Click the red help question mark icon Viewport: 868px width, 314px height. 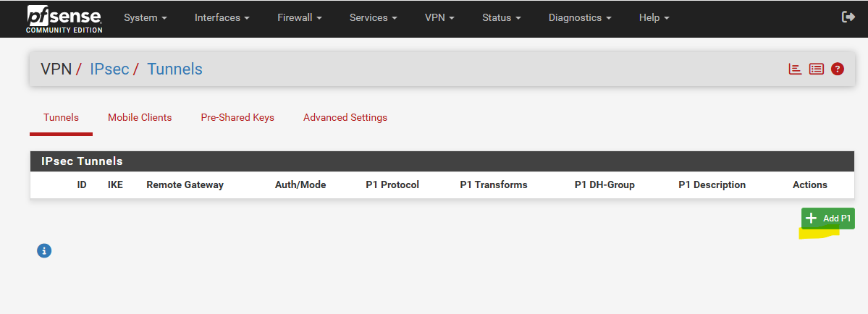(838, 69)
